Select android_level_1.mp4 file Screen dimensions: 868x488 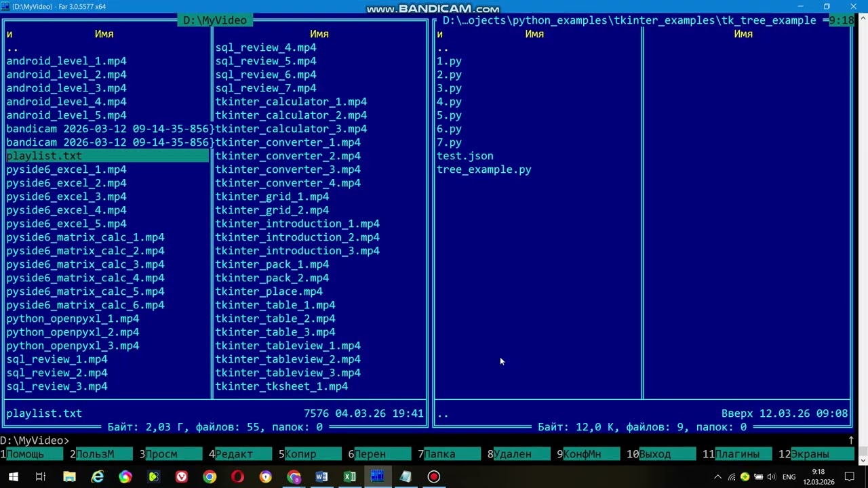point(66,61)
